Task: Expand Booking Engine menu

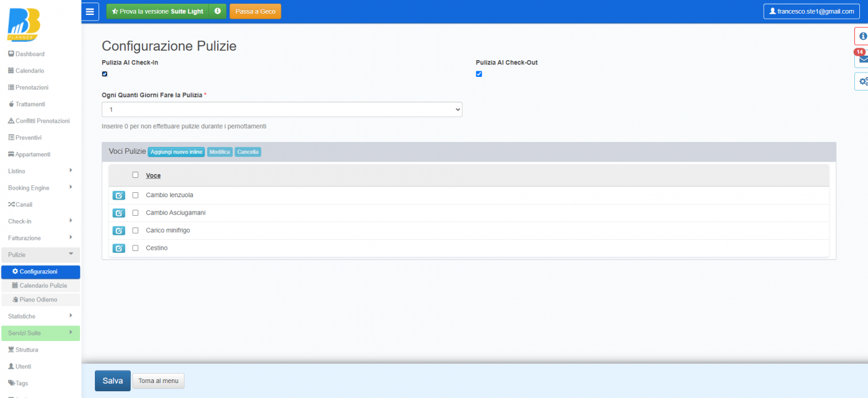Action: (40, 188)
